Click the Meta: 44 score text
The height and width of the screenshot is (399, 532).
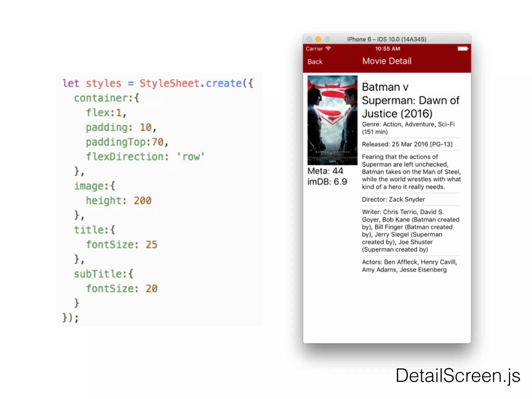(325, 171)
